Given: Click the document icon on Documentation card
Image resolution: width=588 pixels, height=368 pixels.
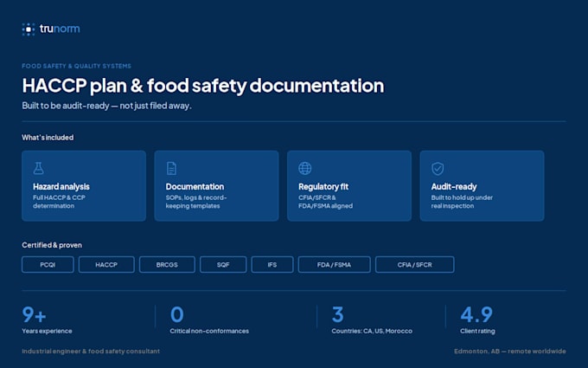Looking at the screenshot, I should [x=171, y=168].
